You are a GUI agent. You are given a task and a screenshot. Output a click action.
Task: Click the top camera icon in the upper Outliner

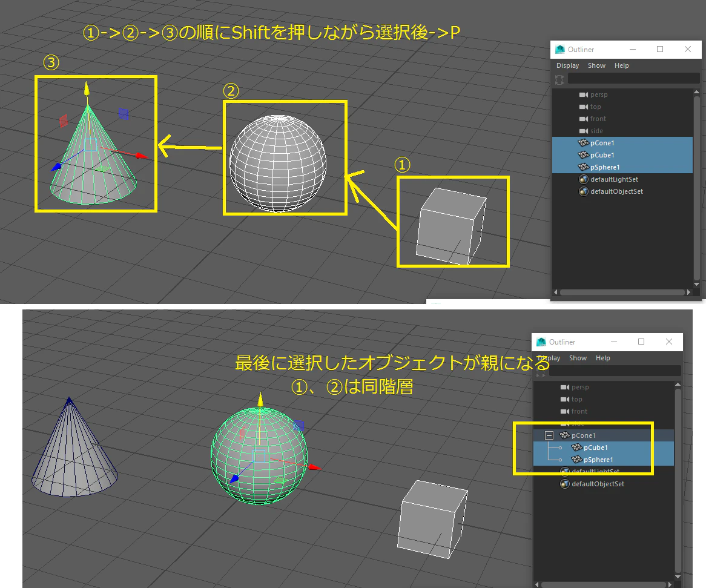click(584, 107)
